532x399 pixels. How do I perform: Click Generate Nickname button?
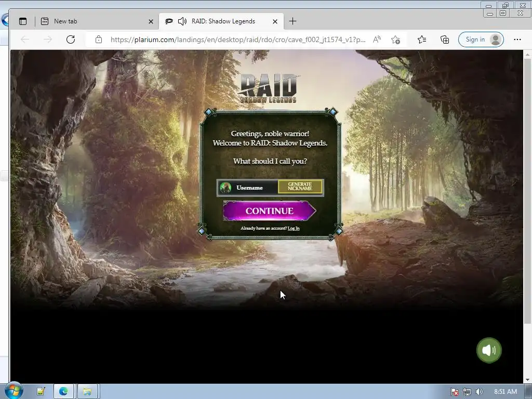click(300, 187)
